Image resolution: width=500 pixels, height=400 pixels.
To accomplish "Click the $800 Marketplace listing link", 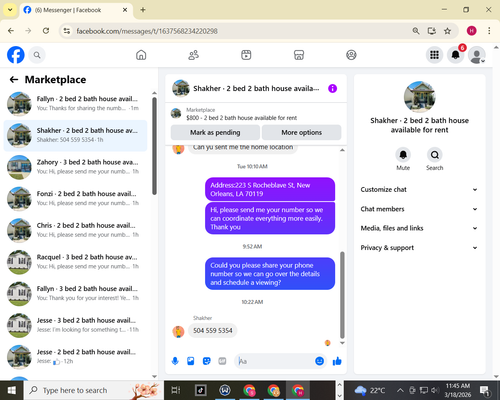I will pos(241,118).
